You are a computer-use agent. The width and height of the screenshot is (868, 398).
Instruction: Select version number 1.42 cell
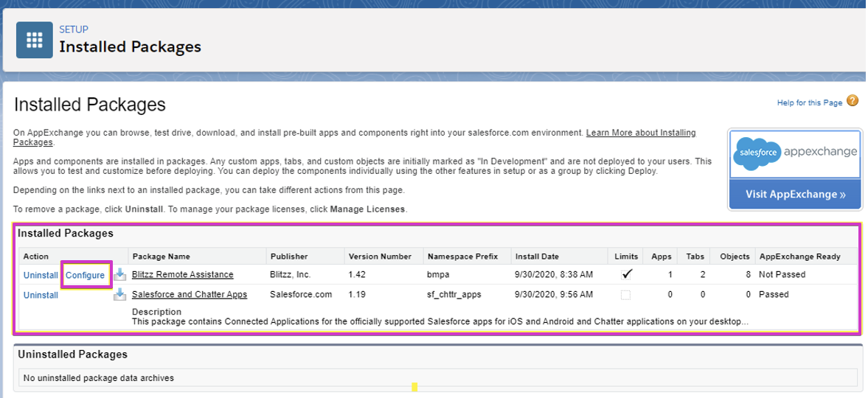(357, 275)
